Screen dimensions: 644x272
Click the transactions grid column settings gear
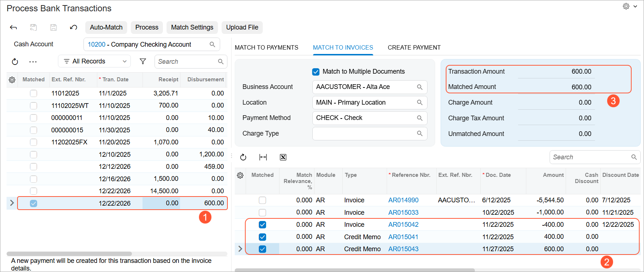pyautogui.click(x=12, y=79)
